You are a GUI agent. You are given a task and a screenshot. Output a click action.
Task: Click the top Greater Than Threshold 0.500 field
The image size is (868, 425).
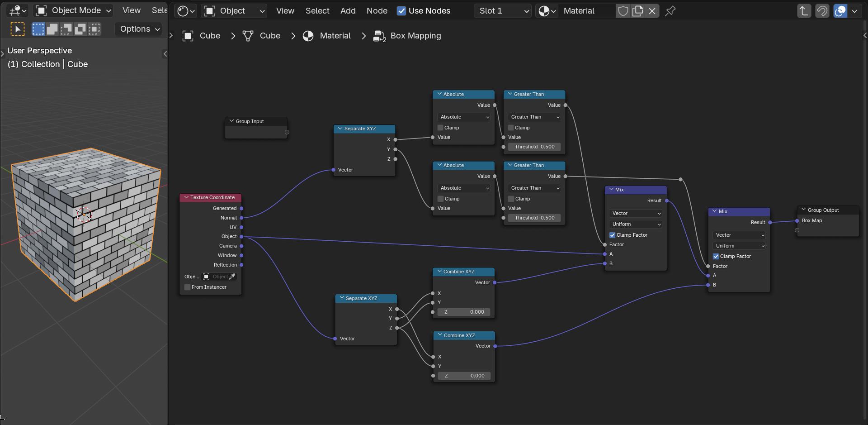[534, 147]
